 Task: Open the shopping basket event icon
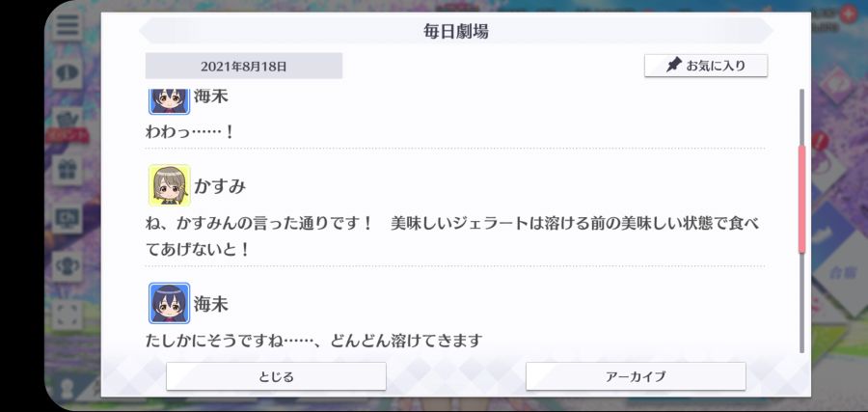coord(68,121)
